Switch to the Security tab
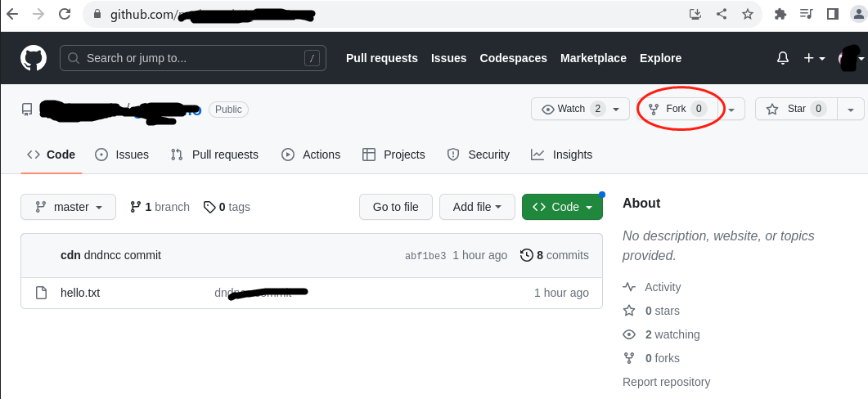The width and height of the screenshot is (868, 399). 479,155
